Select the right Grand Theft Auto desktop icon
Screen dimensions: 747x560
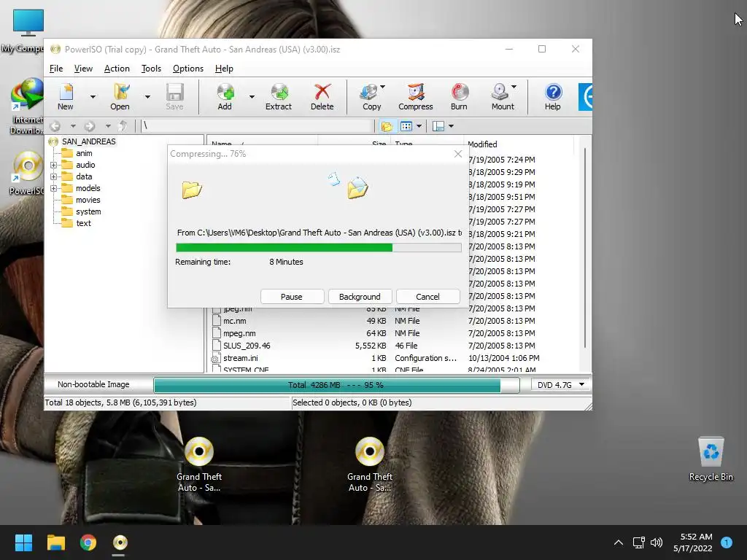point(370,464)
